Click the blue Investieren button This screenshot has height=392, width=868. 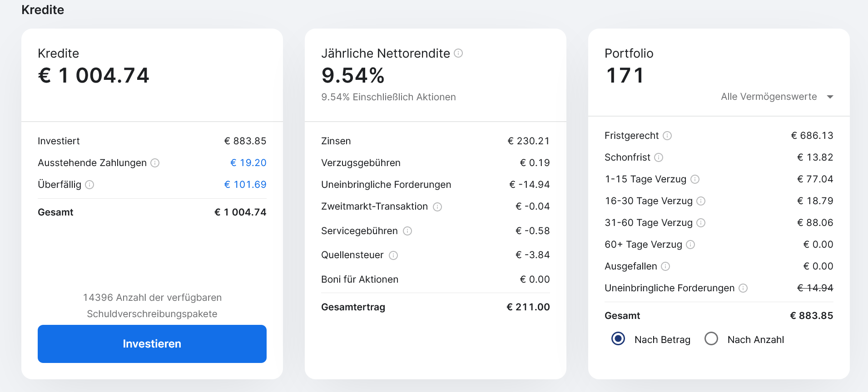click(x=152, y=344)
